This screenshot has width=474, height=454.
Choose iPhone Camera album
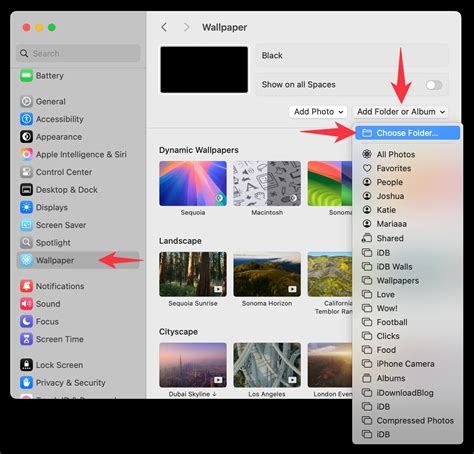click(x=408, y=364)
